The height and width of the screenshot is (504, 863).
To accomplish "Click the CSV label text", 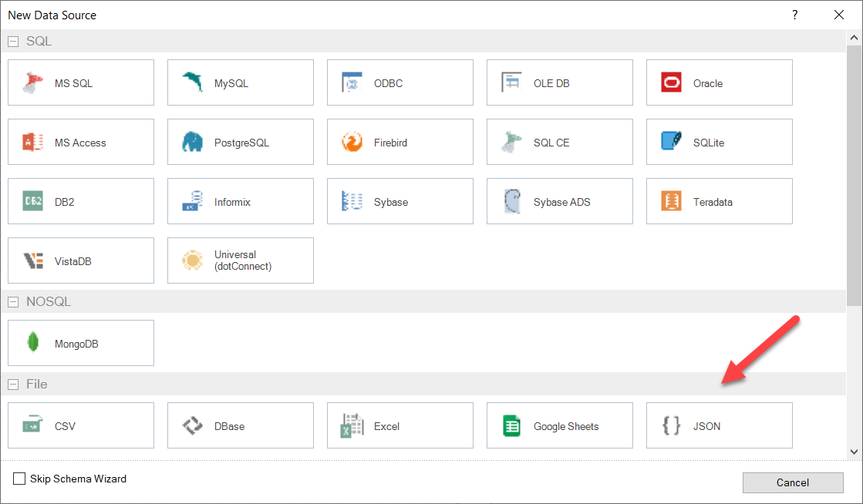I will pyautogui.click(x=65, y=426).
